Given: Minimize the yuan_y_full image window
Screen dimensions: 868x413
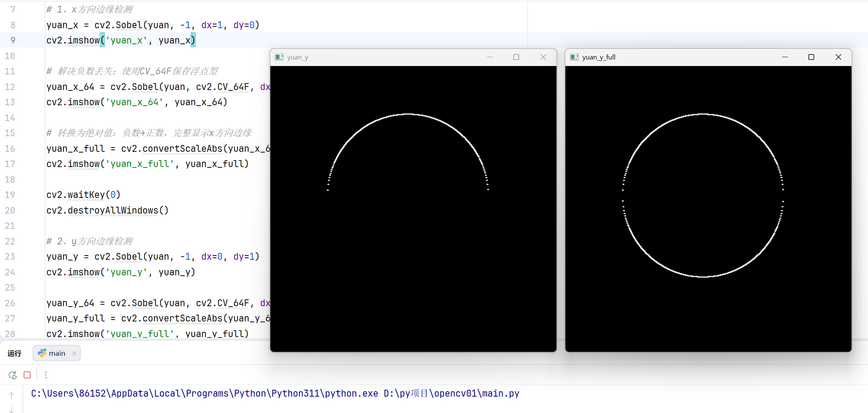Looking at the screenshot, I should pyautogui.click(x=785, y=57).
